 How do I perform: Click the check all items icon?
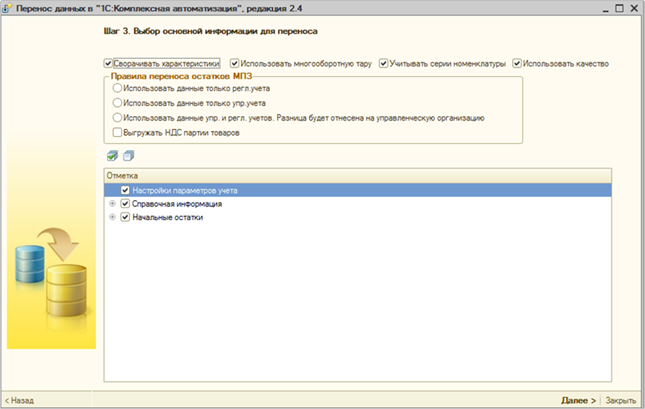[112, 155]
